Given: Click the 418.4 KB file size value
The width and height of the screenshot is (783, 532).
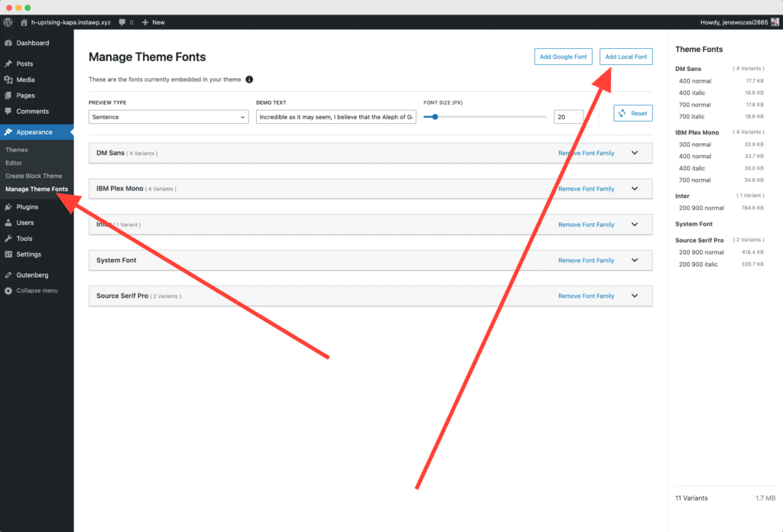Looking at the screenshot, I should click(752, 252).
